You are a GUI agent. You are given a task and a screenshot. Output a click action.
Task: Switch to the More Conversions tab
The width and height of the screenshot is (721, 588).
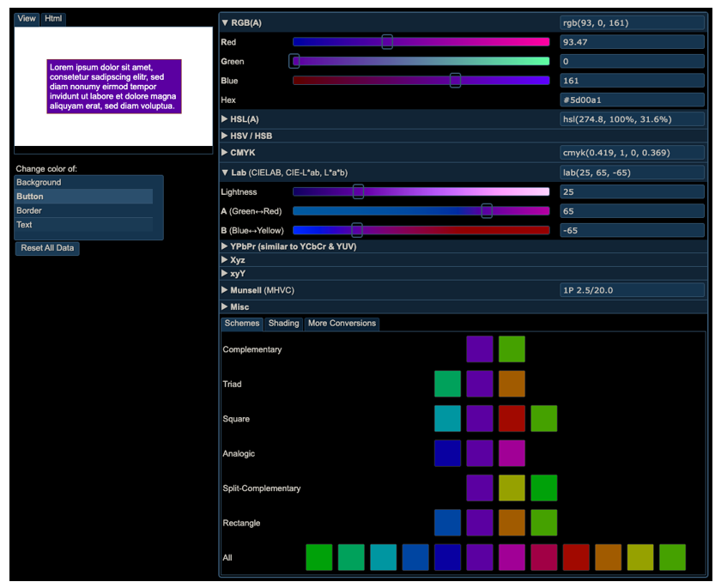[342, 324]
